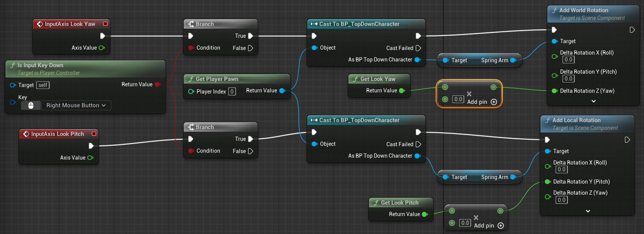644x234 pixels.
Task: Select the Get Look Yaw node title
Action: pos(378,79)
